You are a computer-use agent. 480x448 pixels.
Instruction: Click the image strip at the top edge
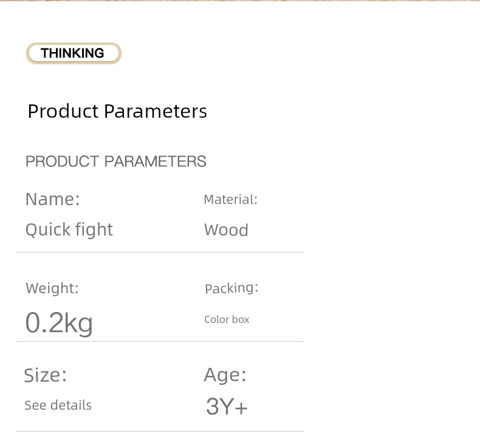tap(240, 1)
